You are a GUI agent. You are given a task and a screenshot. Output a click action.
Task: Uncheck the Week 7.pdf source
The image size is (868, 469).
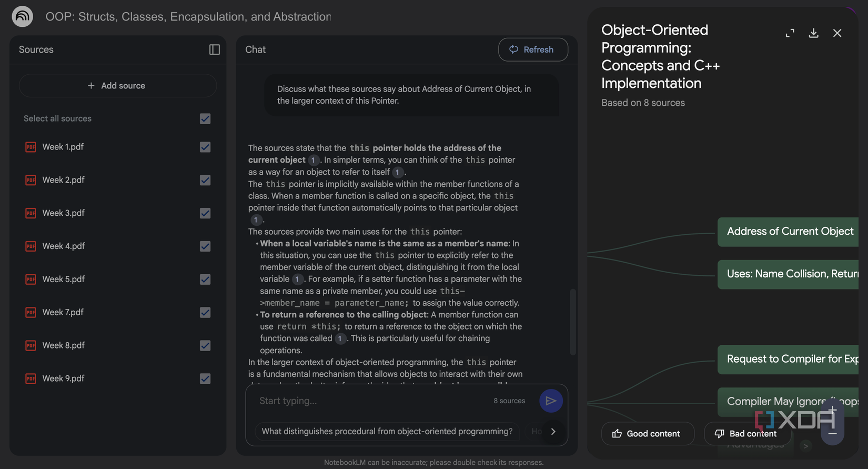click(205, 313)
